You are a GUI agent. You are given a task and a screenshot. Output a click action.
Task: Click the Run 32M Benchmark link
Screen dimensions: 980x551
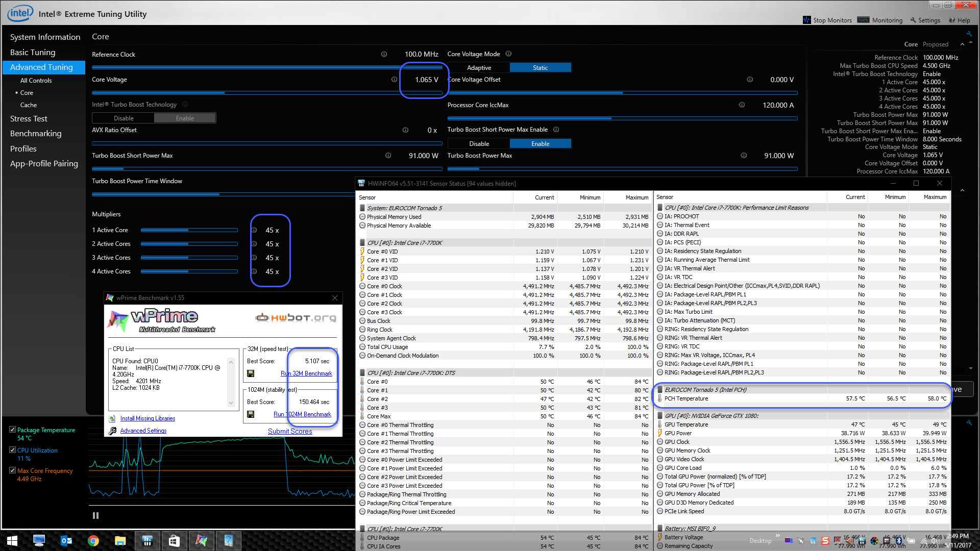pos(306,373)
